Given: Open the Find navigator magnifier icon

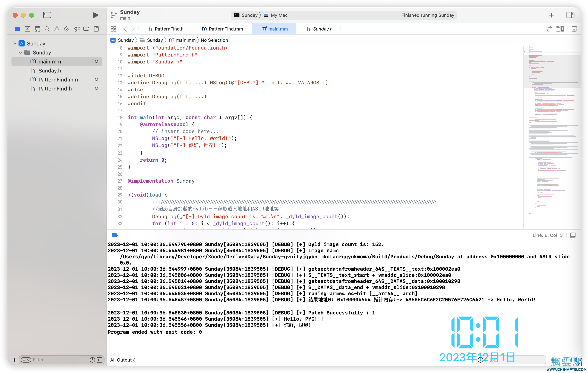Looking at the screenshot, I should tap(47, 29).
